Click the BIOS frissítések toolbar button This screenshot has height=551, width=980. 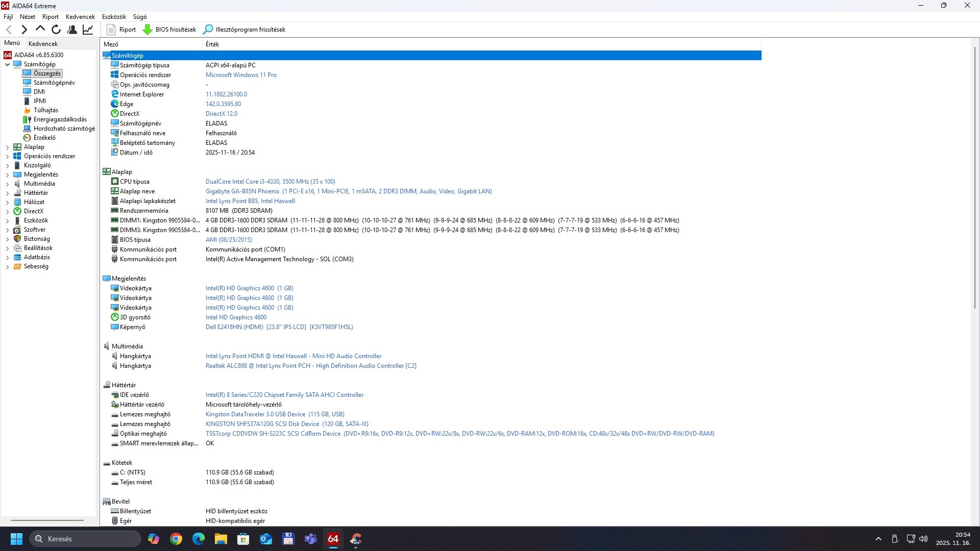click(x=169, y=30)
